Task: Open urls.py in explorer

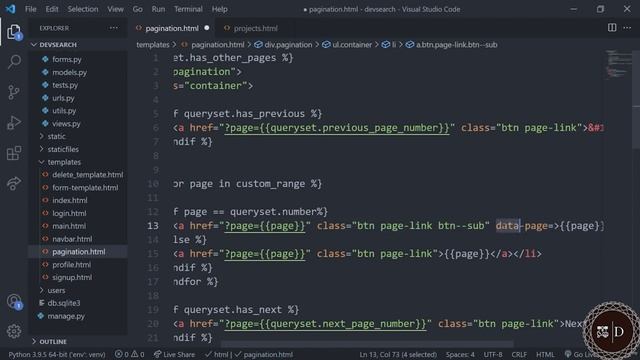Action: click(x=63, y=98)
